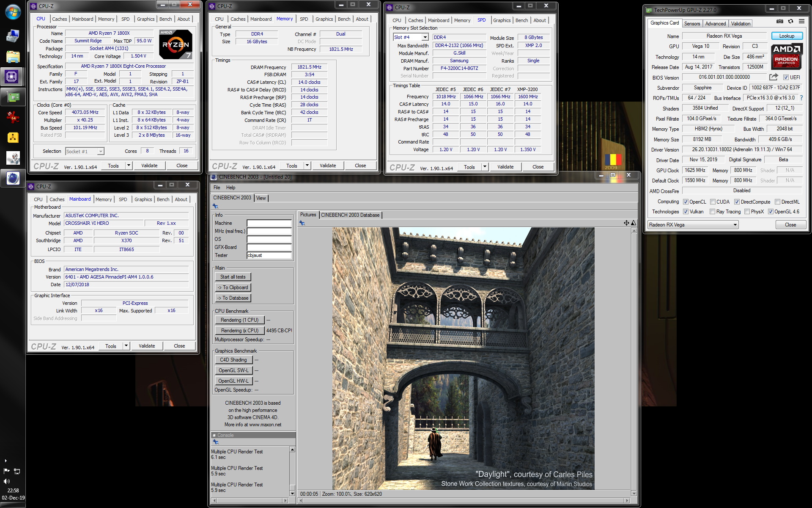This screenshot has height=508, width=812.
Task: Show hidden tray icons arrow
Action: click(5, 461)
